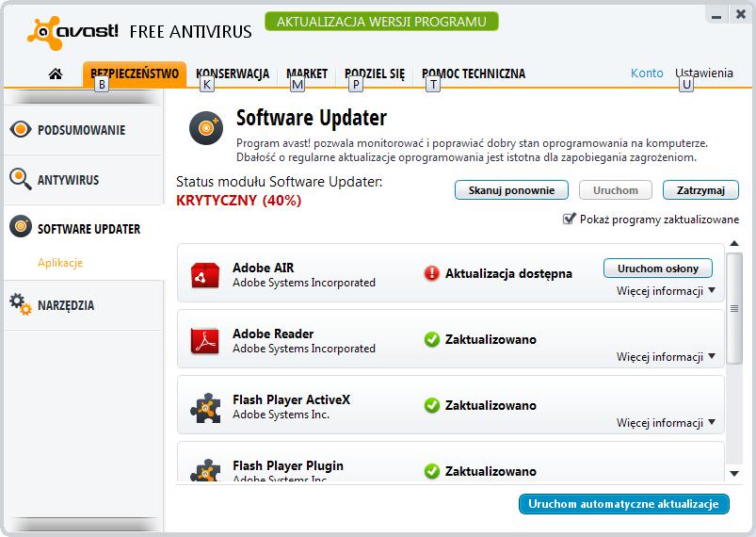Click Aktualizacja dostępna status text
Screen dimensions: 756x537
pyautogui.click(x=508, y=273)
